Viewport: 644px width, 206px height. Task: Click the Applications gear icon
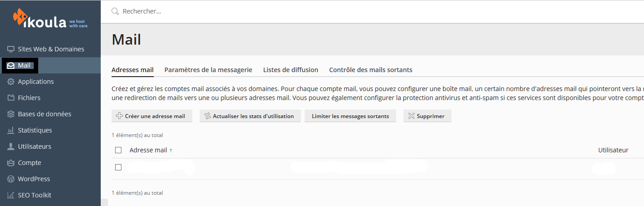[11, 82]
